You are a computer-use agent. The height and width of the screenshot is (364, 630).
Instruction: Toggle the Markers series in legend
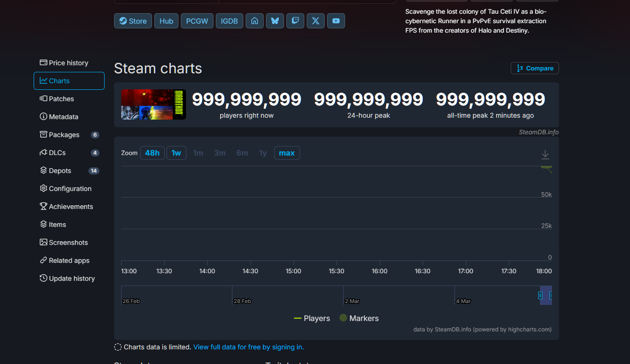click(x=359, y=318)
